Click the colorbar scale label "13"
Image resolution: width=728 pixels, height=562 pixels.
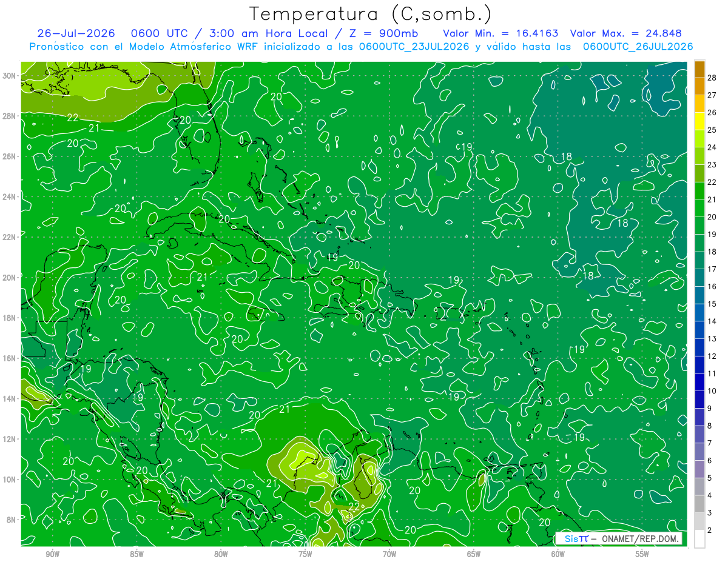click(x=712, y=338)
